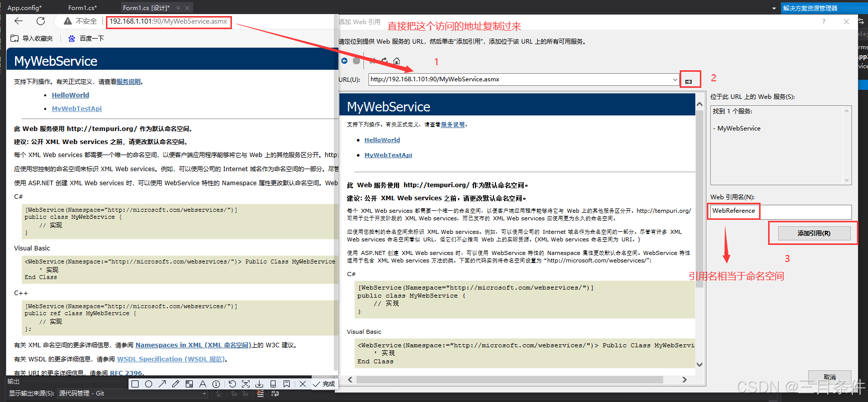Click the Go arrow button beside URL field
The height and width of the screenshot is (402, 868).
tap(689, 81)
